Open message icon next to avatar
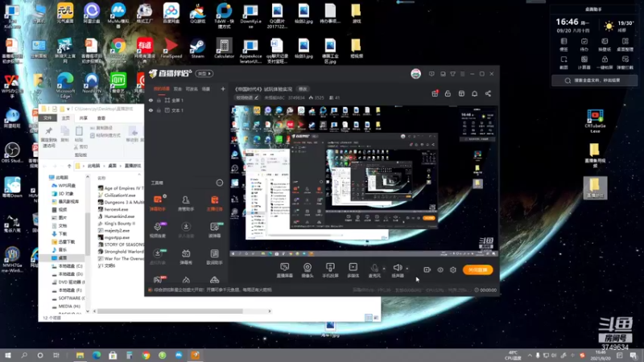 [431, 74]
